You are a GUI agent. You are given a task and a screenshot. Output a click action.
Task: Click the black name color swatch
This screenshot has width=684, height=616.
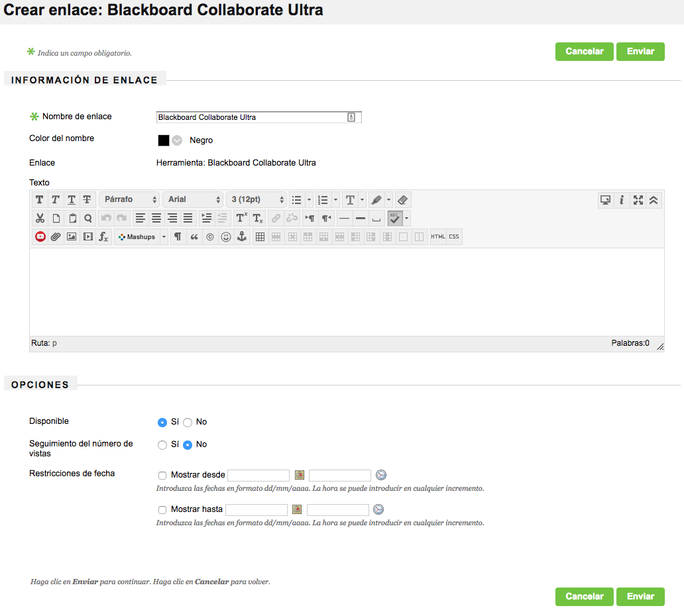click(164, 140)
